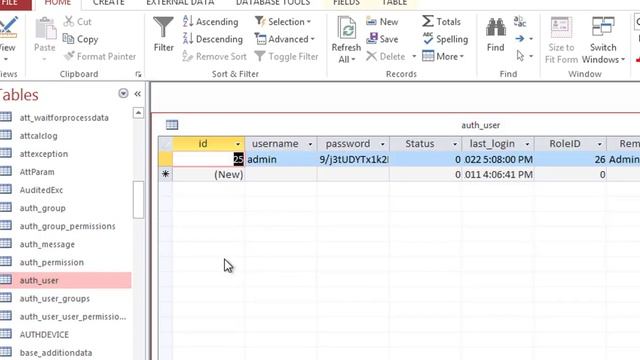Switch to the HOME ribbon tab
This screenshot has width=640, height=360.
coord(57,3)
